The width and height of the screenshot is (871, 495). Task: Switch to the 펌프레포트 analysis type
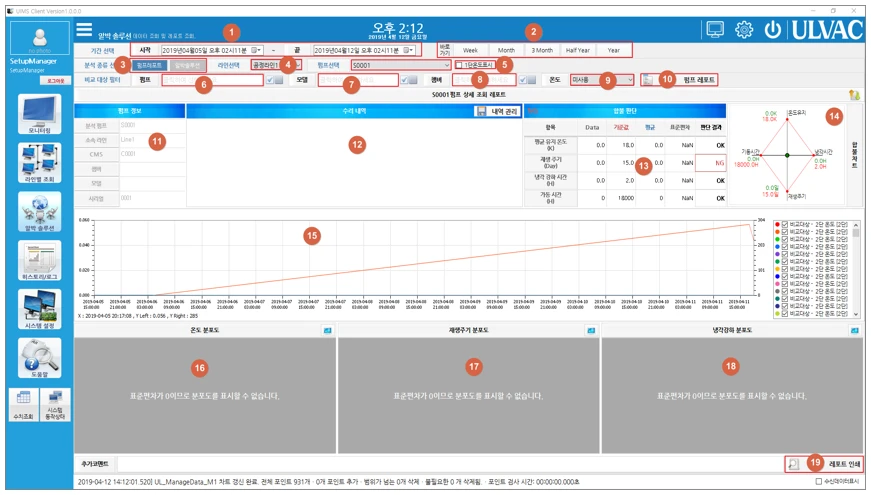click(149, 65)
